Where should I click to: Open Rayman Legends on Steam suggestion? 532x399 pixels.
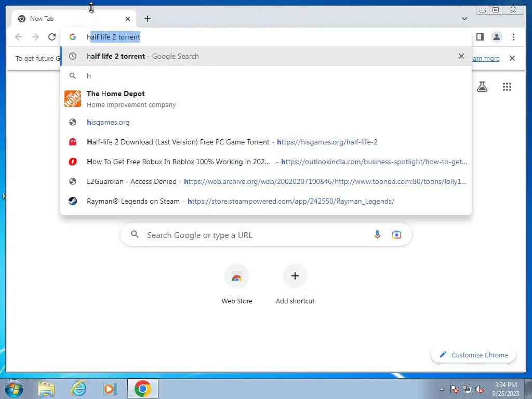point(266,201)
